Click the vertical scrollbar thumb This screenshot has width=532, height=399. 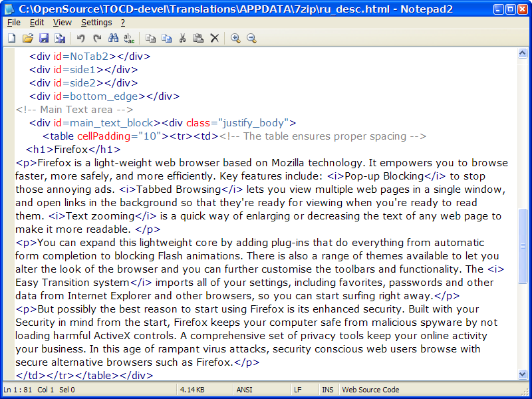[x=523, y=246]
